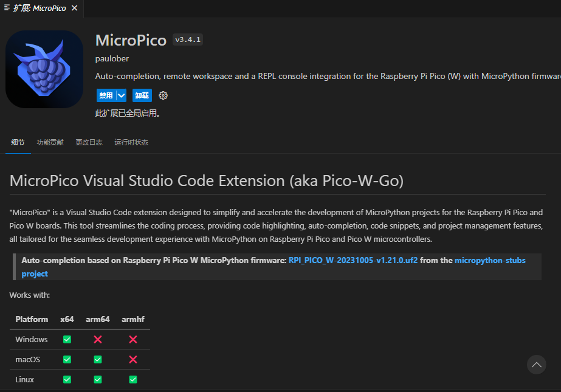
Task: Click the MicroPico extension title
Action: (131, 40)
